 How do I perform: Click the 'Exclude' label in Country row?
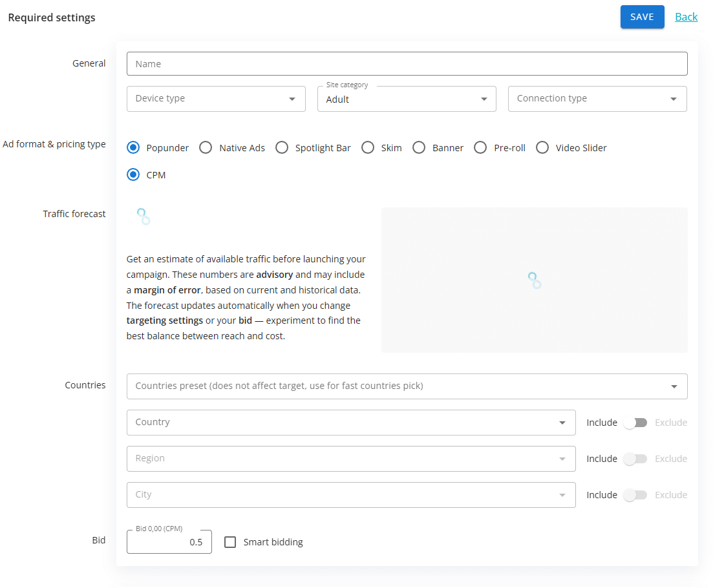pos(670,423)
